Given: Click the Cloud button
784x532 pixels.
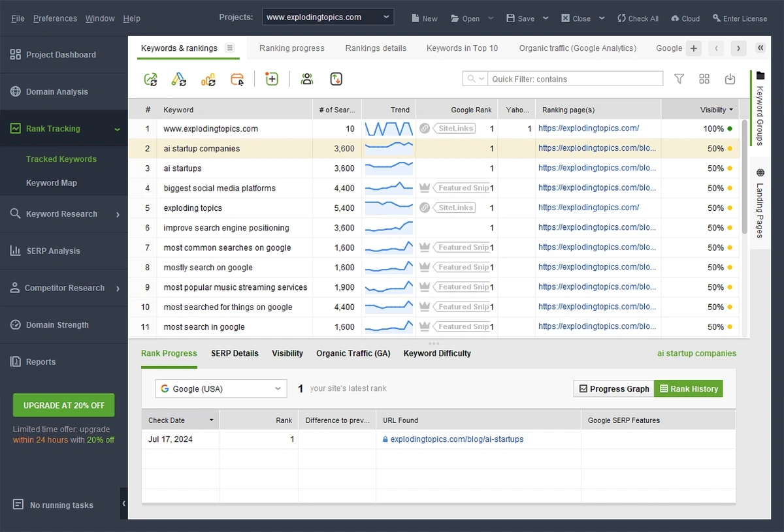Looking at the screenshot, I should click(685, 18).
